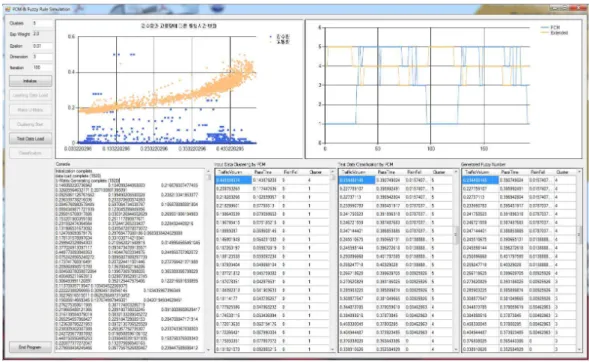Click the Generated Fuzzy Number table scrollbar thumb
Viewport: 589px width, 362px height.
(579, 234)
